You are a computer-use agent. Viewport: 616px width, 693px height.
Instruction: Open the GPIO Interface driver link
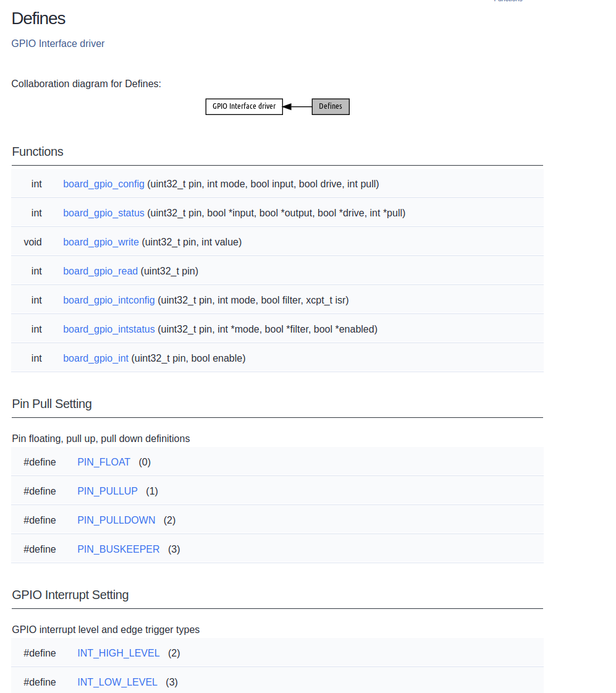58,44
